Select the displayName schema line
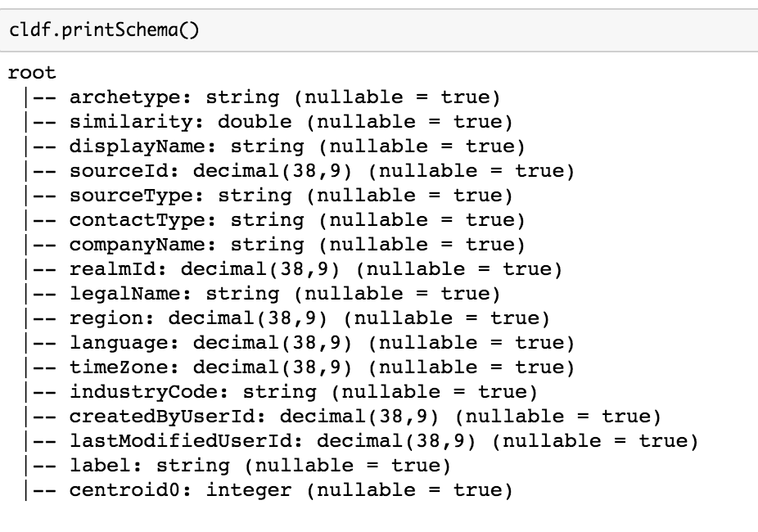 click(296, 147)
